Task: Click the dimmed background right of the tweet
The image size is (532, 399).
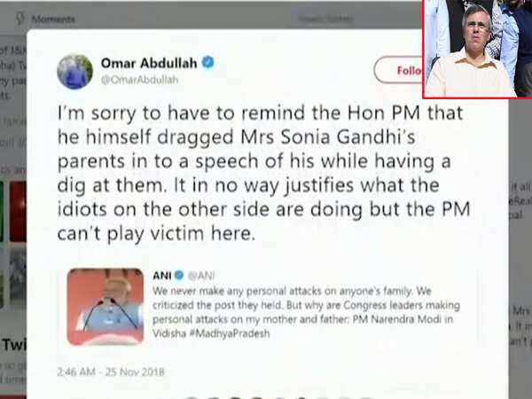Action: click(520, 238)
